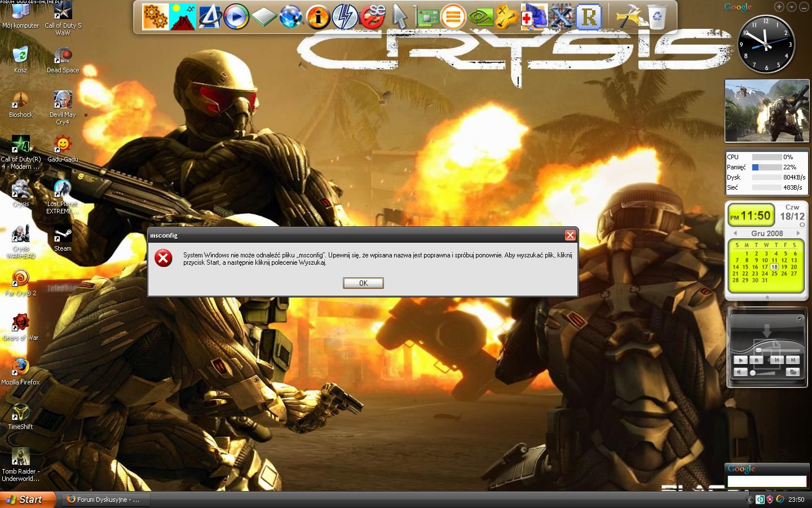Screen dimensions: 812x508
Task: Launch Daemon Tools lightning dock icon
Action: coord(345,16)
